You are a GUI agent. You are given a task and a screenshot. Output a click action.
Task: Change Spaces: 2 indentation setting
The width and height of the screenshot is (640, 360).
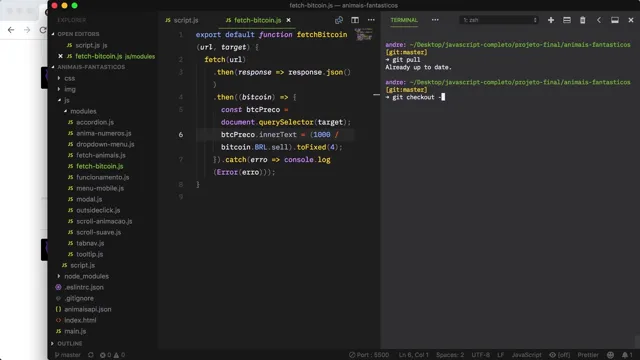[x=450, y=355]
